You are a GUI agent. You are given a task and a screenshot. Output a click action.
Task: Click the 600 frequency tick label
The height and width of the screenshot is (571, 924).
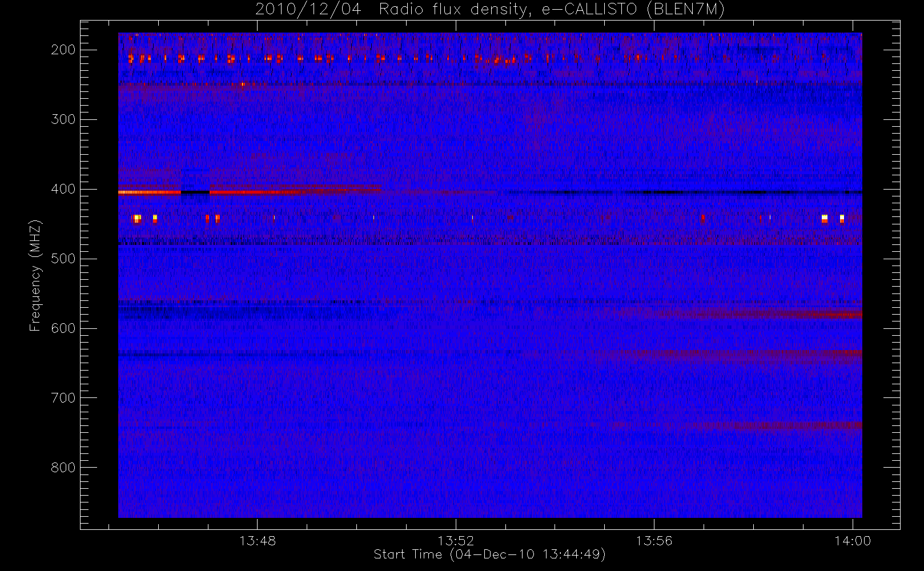tap(63, 328)
